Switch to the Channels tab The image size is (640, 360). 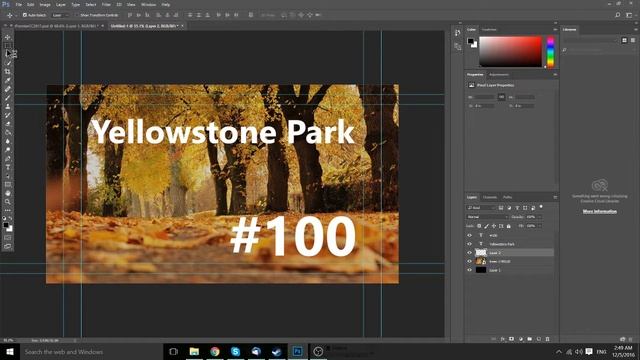point(490,197)
